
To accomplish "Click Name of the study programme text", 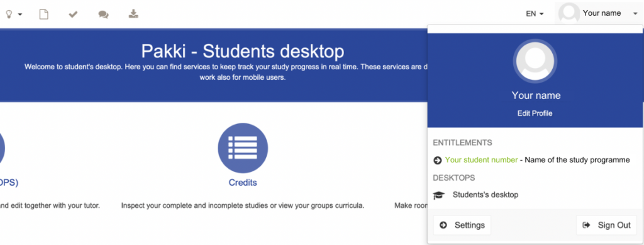I will pos(577,160).
